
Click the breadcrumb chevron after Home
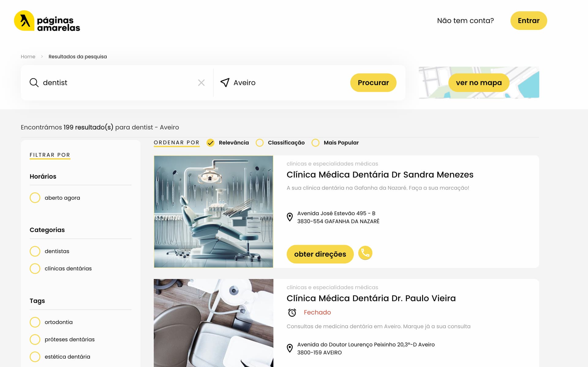[x=42, y=57]
